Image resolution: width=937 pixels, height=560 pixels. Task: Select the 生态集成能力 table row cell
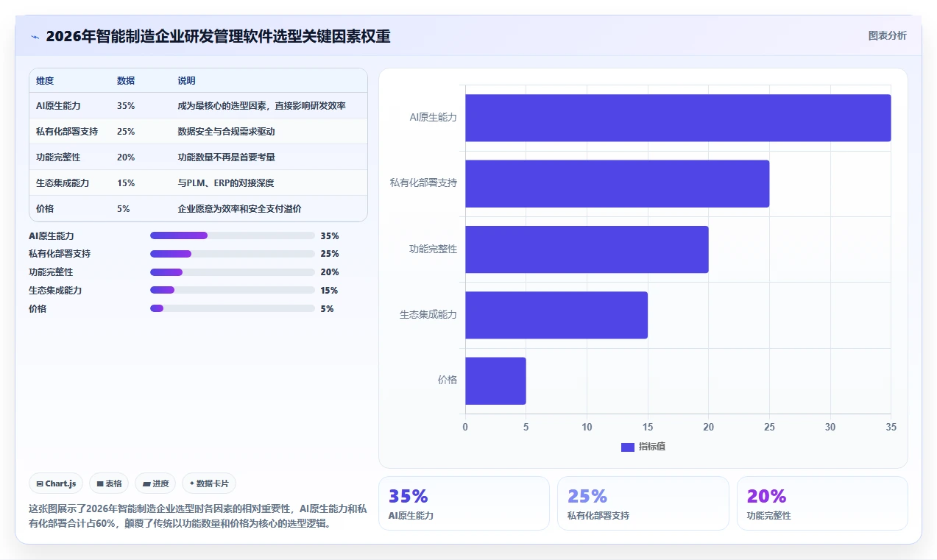pyautogui.click(x=63, y=183)
